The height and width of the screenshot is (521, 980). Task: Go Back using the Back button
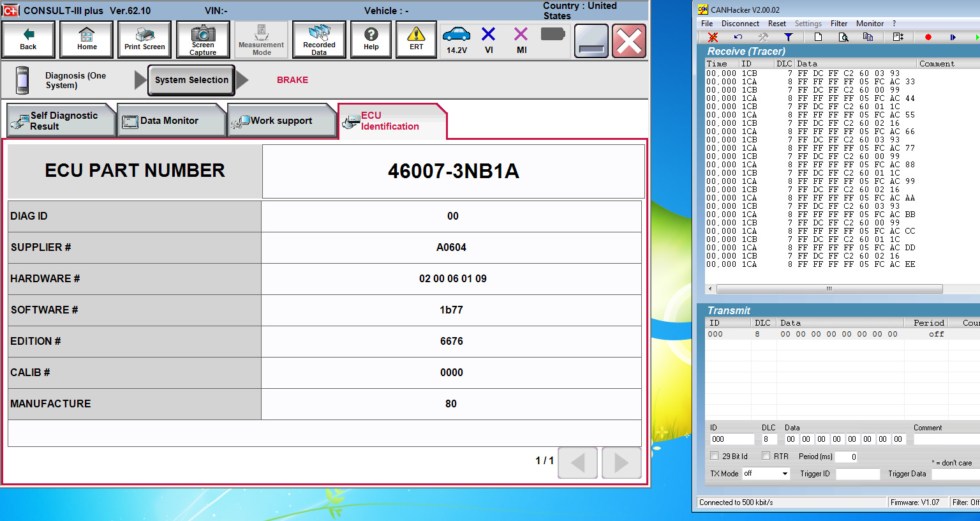pyautogui.click(x=29, y=40)
